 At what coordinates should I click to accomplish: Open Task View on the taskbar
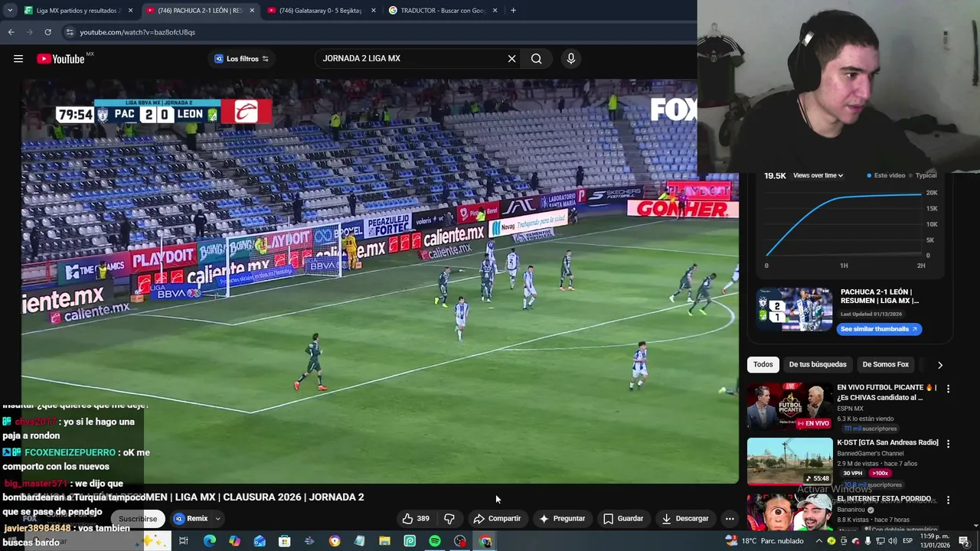[184, 541]
